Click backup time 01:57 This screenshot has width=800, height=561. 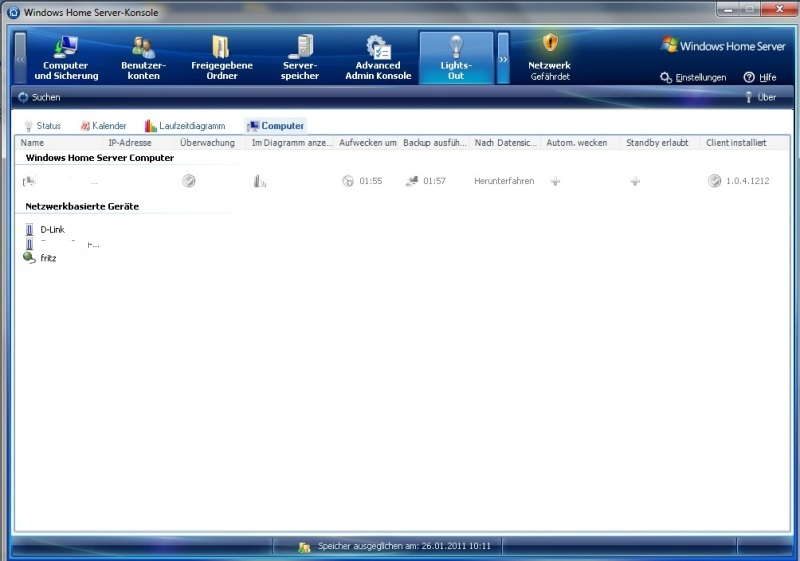tap(434, 181)
